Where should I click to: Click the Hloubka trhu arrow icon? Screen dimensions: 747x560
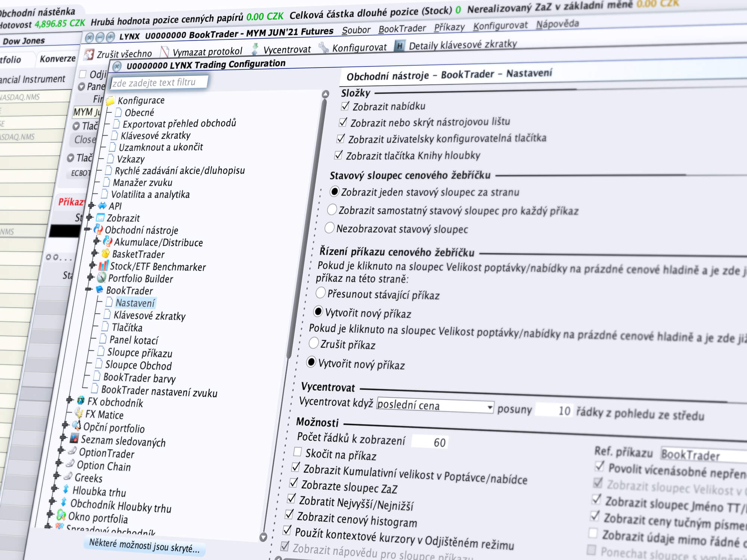click(x=66, y=489)
